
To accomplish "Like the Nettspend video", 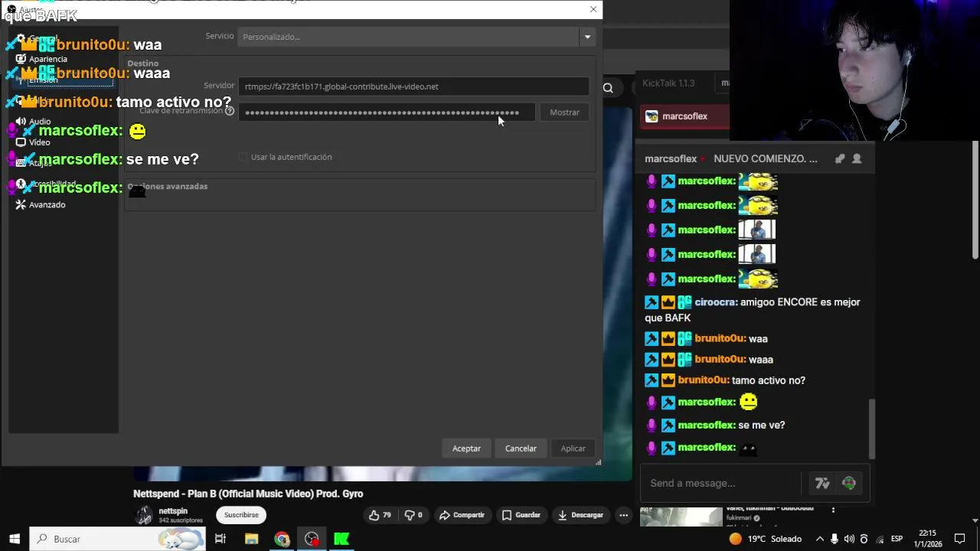I will pyautogui.click(x=380, y=515).
